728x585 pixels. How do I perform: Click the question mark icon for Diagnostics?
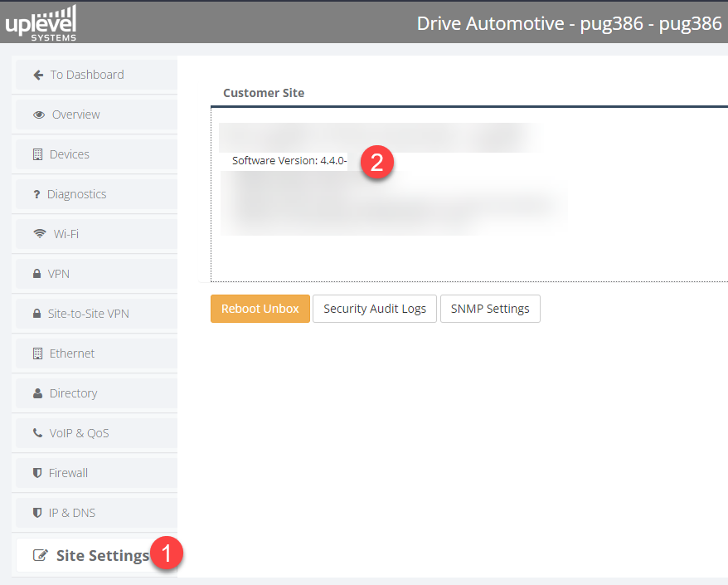tap(36, 194)
